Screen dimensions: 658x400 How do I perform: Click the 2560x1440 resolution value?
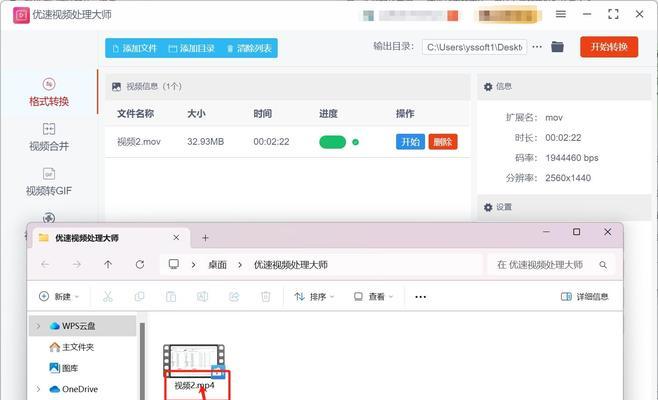(568, 178)
